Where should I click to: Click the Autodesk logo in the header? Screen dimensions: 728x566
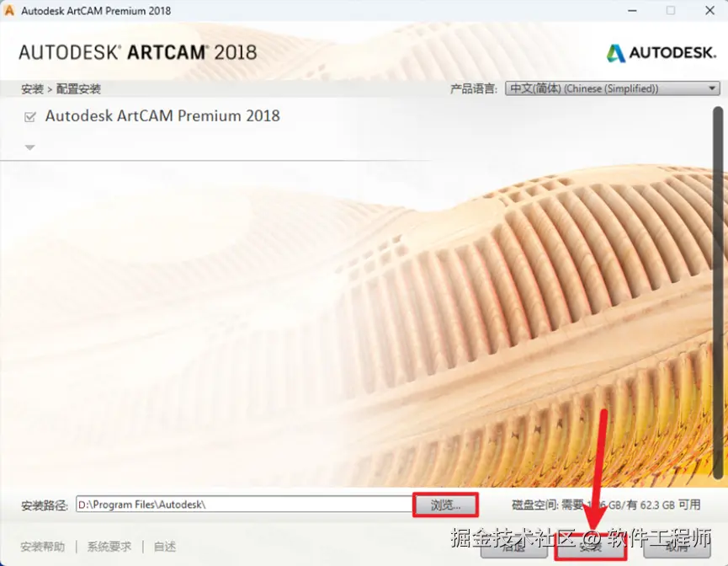[662, 53]
